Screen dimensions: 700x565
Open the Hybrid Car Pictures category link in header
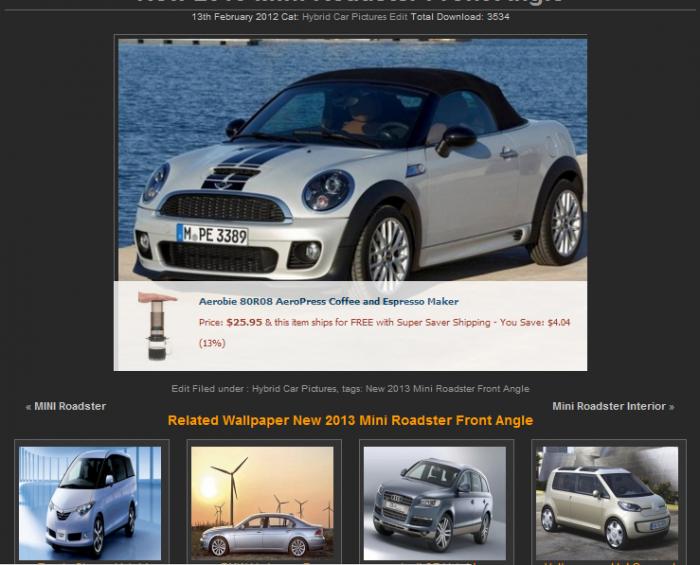344,17
